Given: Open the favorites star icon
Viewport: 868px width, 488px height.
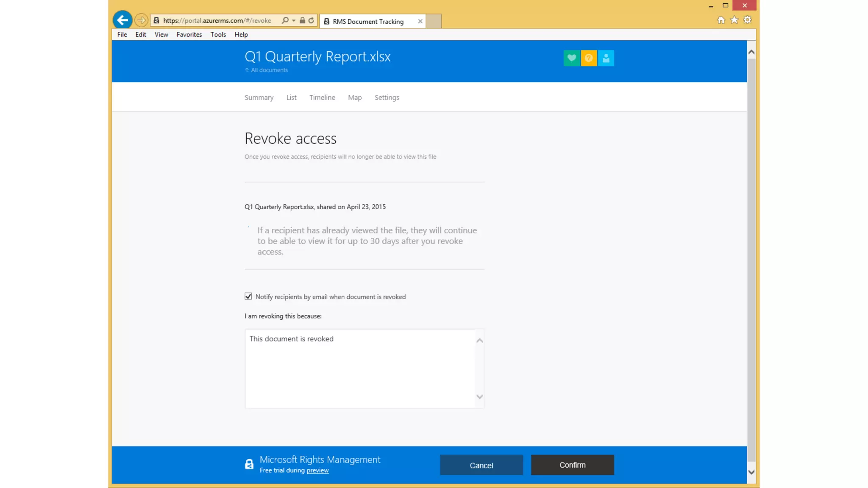Looking at the screenshot, I should pyautogui.click(x=734, y=20).
